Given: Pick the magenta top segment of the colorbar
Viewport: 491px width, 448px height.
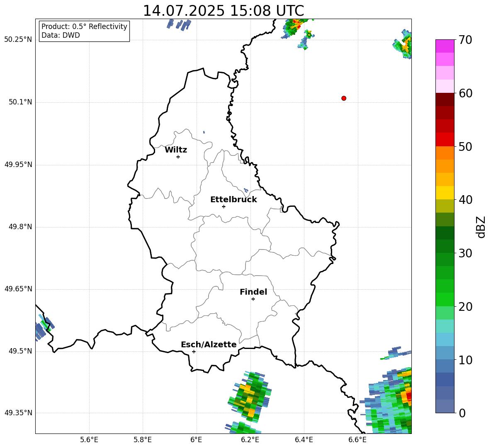Looking at the screenshot, I should [445, 46].
